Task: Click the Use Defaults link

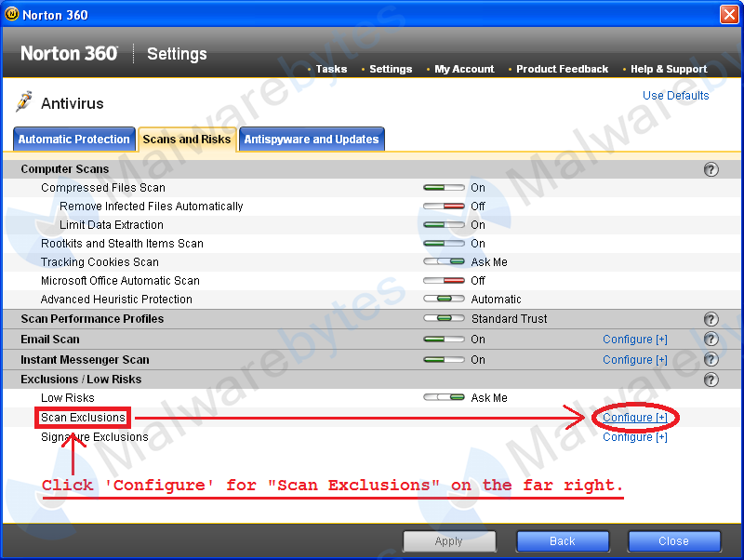Action: pyautogui.click(x=676, y=96)
